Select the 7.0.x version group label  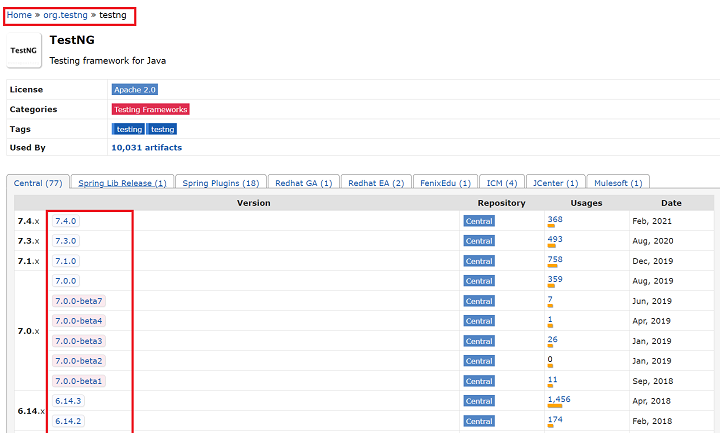28,331
